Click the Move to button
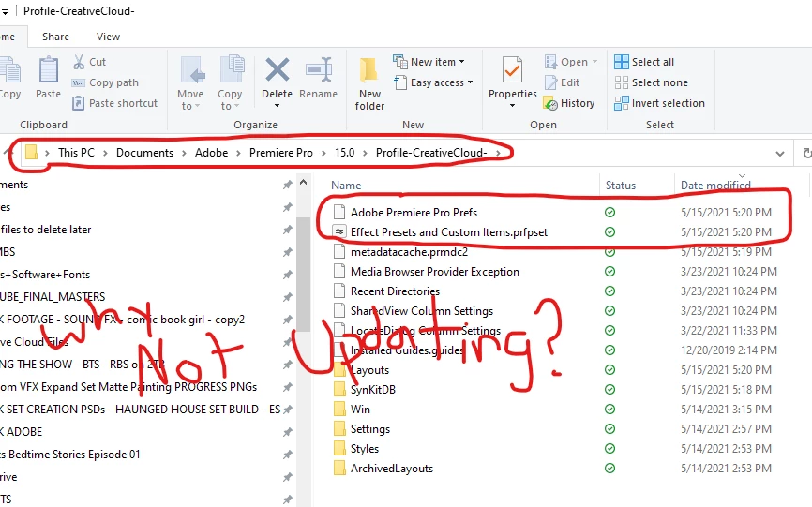 190,83
